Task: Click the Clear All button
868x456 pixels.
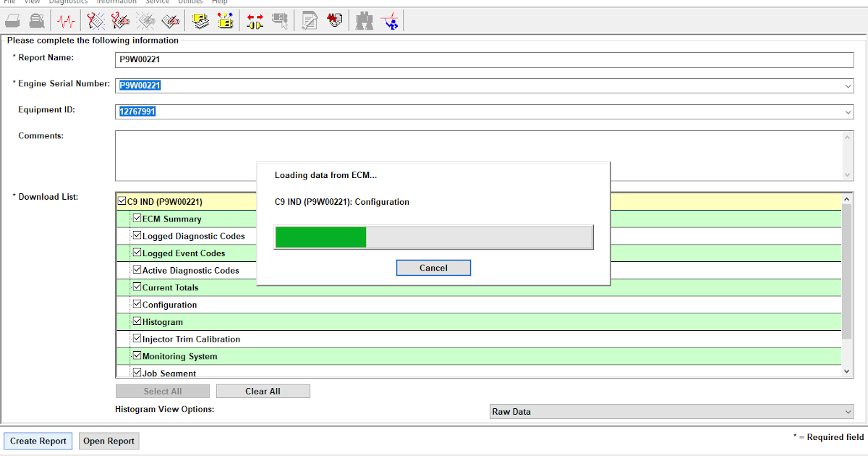Action: point(263,390)
